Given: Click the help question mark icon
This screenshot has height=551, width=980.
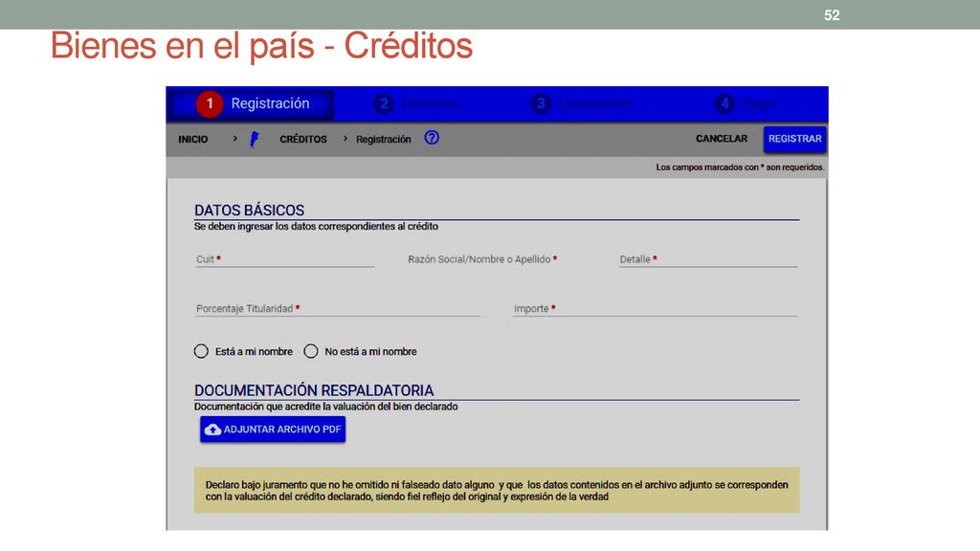Looking at the screenshot, I should tap(432, 138).
